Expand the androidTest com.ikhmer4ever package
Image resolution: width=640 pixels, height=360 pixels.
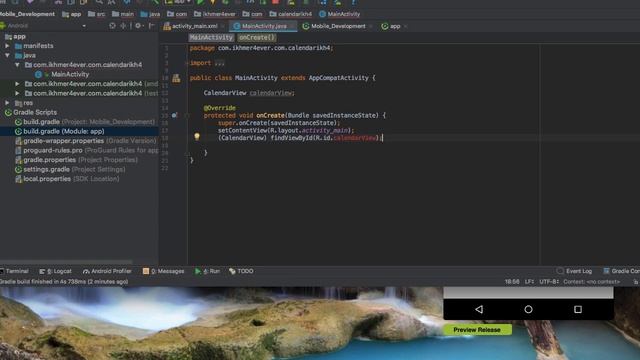(x=17, y=84)
